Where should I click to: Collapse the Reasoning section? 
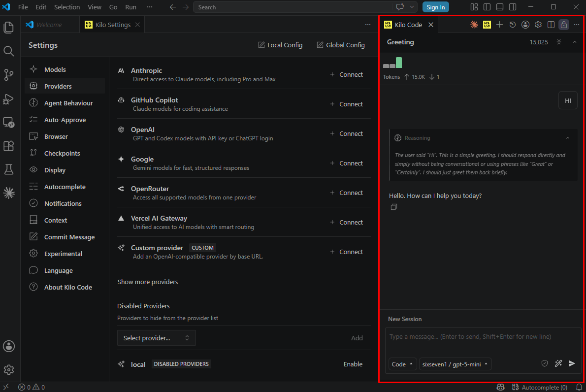(x=568, y=138)
